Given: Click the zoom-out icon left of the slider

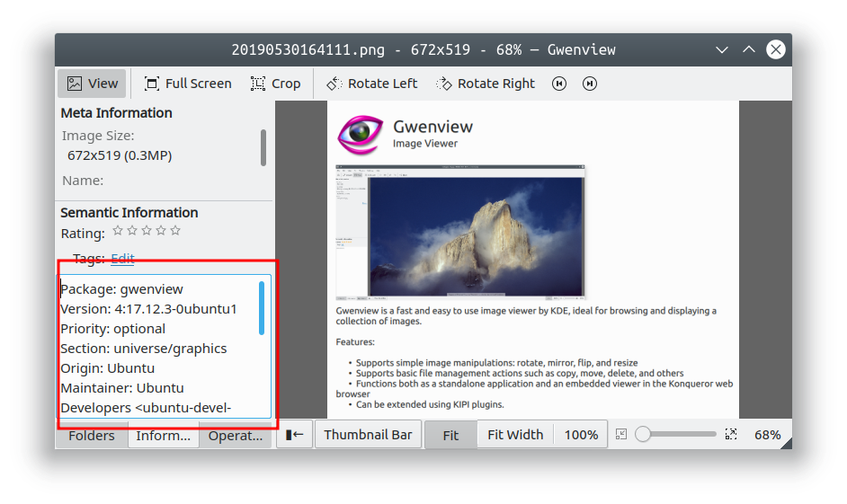Looking at the screenshot, I should (621, 435).
